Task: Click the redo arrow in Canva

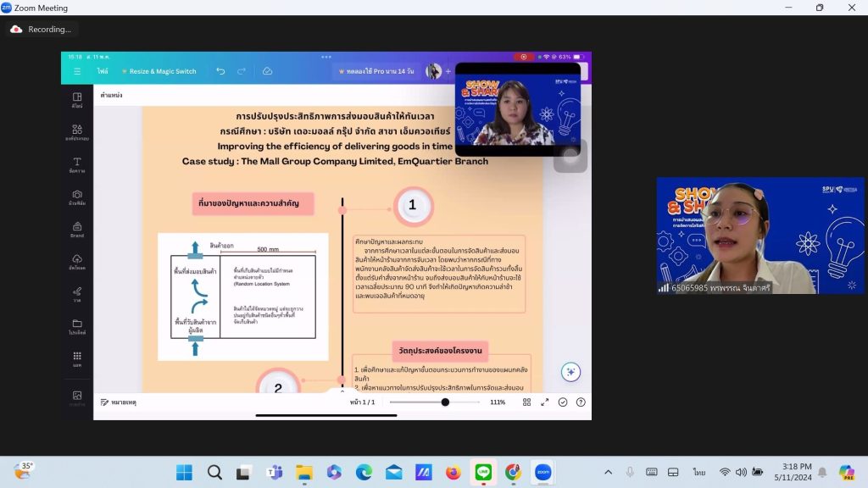Action: (242, 71)
